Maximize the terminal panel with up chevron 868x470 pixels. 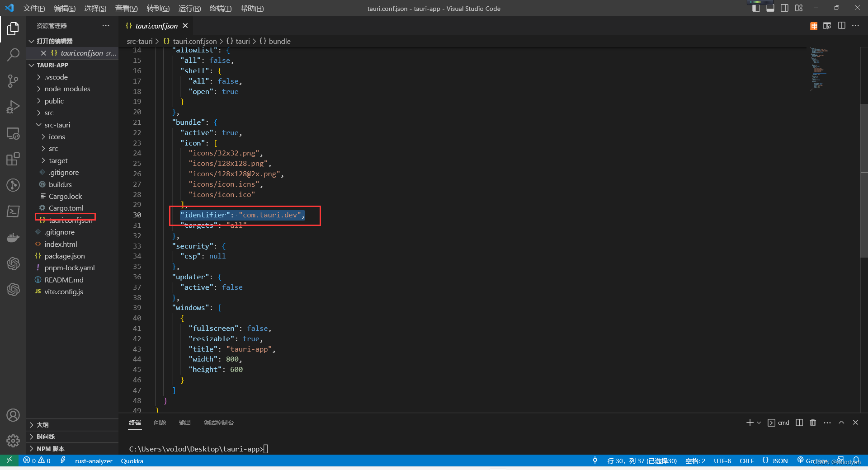tap(841, 423)
